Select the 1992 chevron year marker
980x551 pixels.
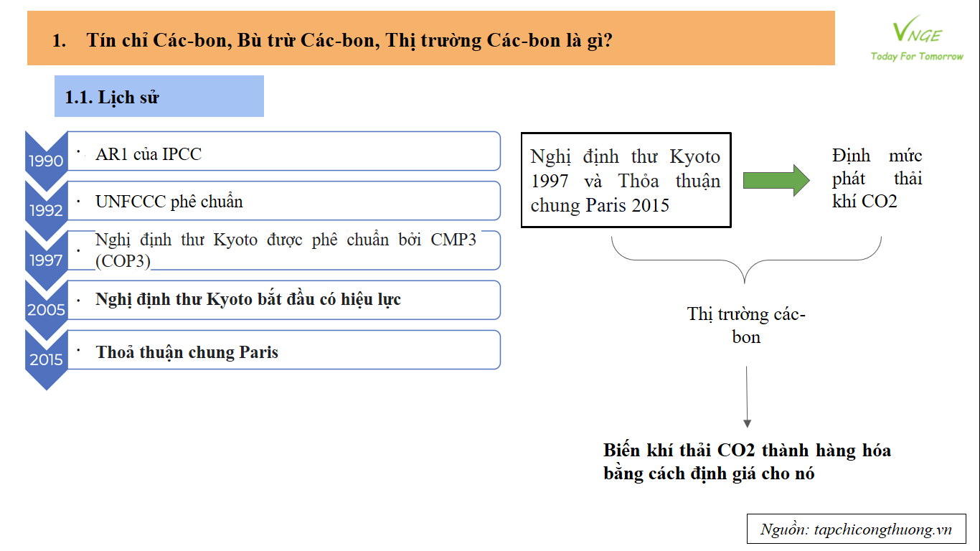click(46, 208)
